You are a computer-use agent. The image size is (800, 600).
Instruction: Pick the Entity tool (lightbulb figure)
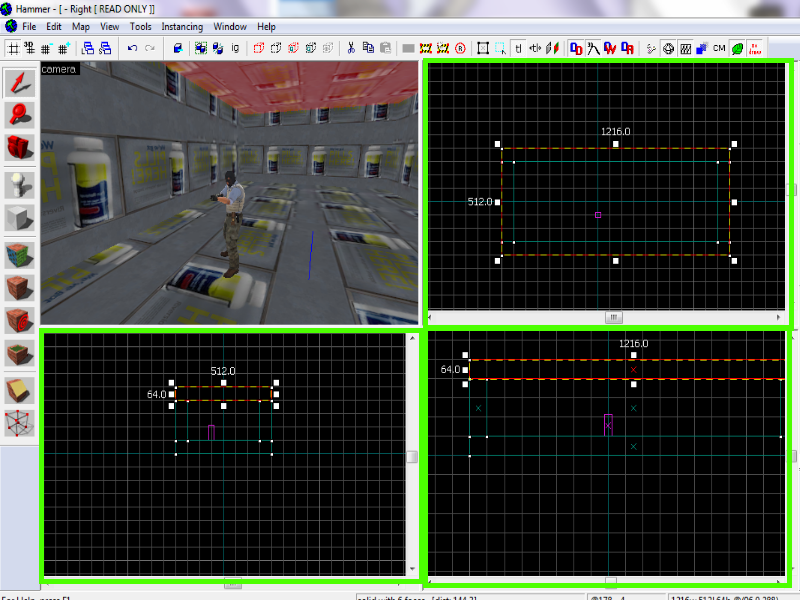click(19, 185)
